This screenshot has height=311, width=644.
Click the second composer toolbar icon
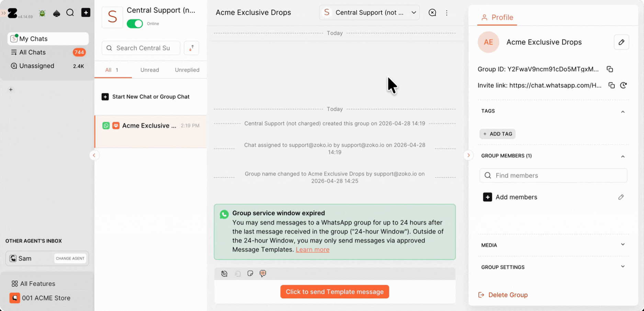click(237, 274)
